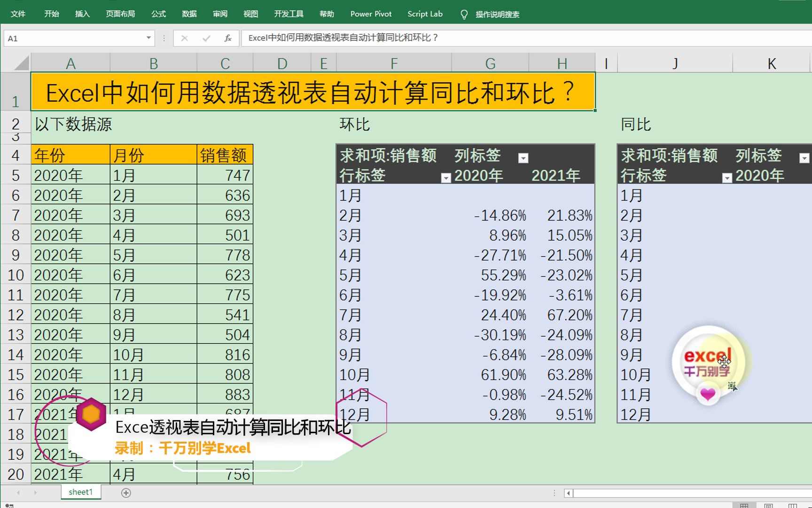
Task: Click the 环比 label cell
Action: tap(355, 124)
